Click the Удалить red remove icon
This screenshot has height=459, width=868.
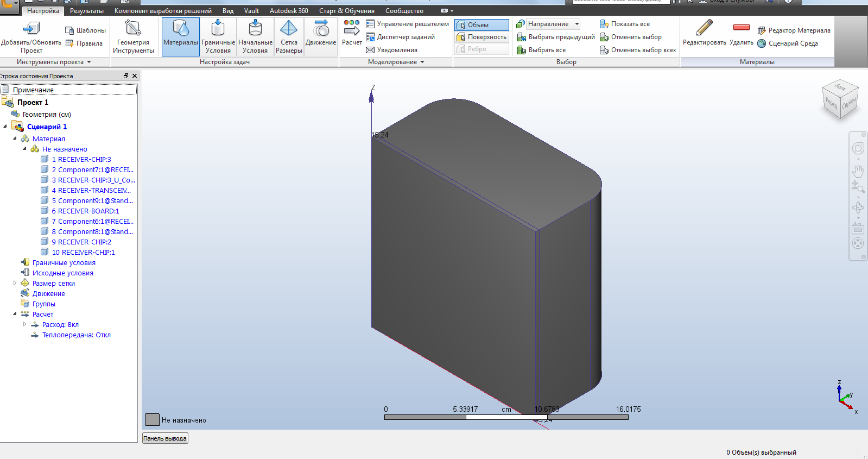tap(742, 27)
